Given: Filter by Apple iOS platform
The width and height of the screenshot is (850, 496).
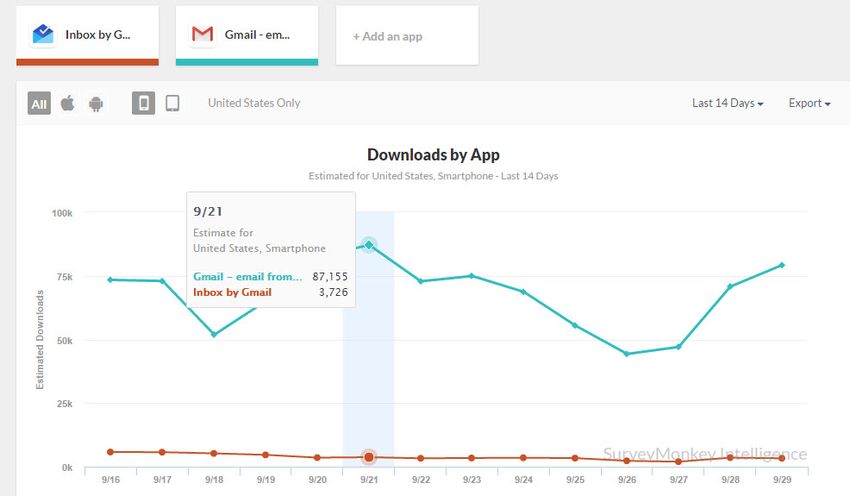Looking at the screenshot, I should coord(67,103).
